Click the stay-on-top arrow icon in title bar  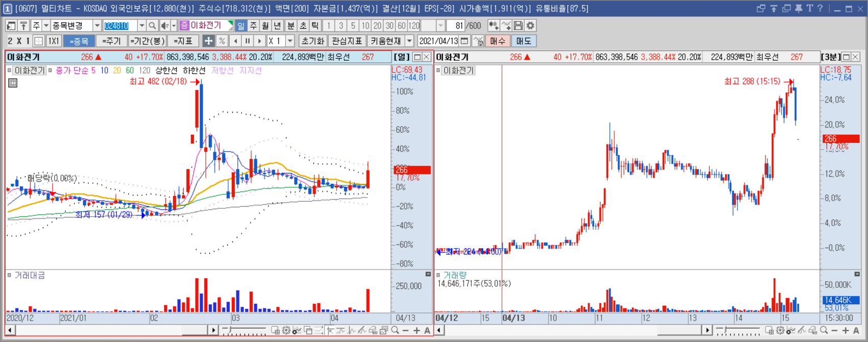tap(774, 8)
